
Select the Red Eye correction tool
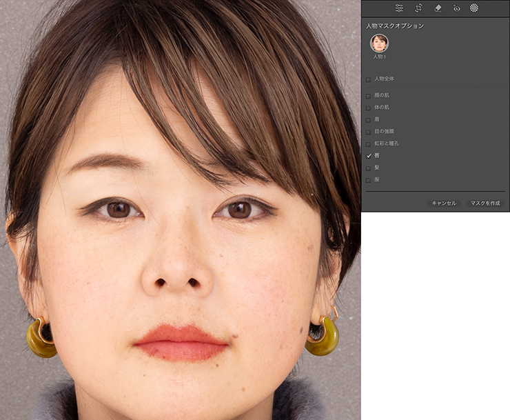tap(456, 8)
